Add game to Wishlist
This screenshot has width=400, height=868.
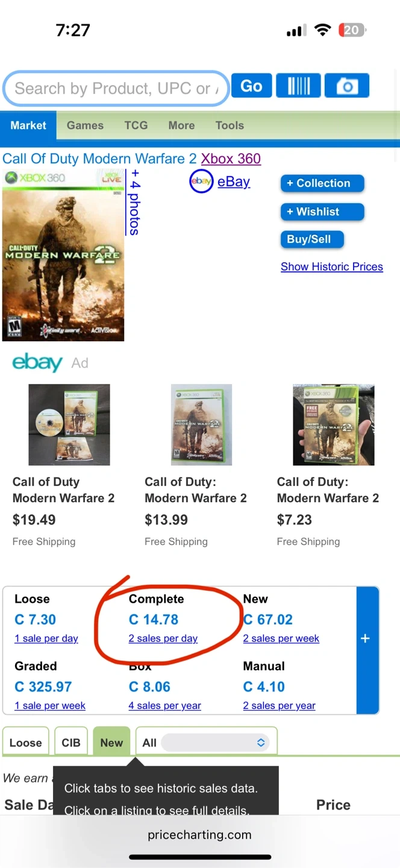(322, 212)
